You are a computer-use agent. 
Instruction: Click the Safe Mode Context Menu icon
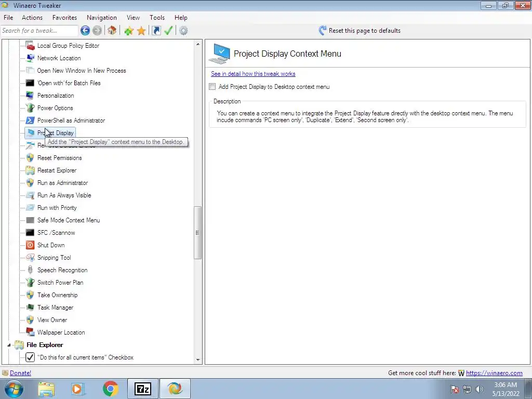tap(30, 220)
